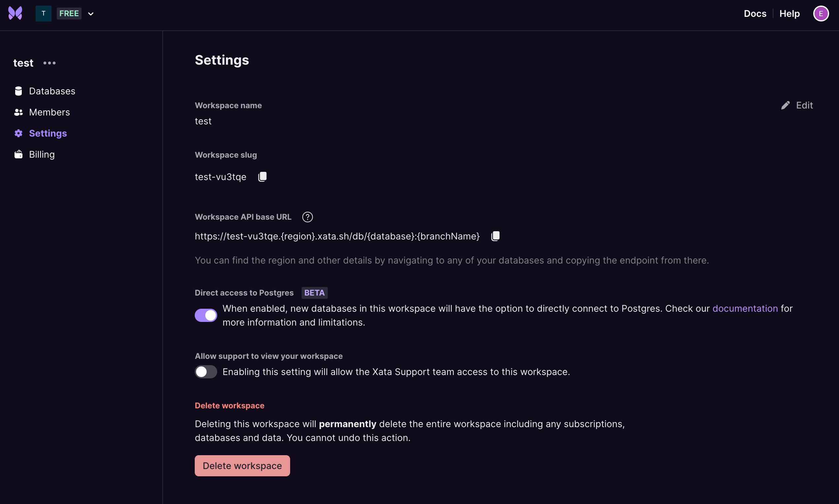Open the Workspace API base URL help tooltip

(x=307, y=217)
